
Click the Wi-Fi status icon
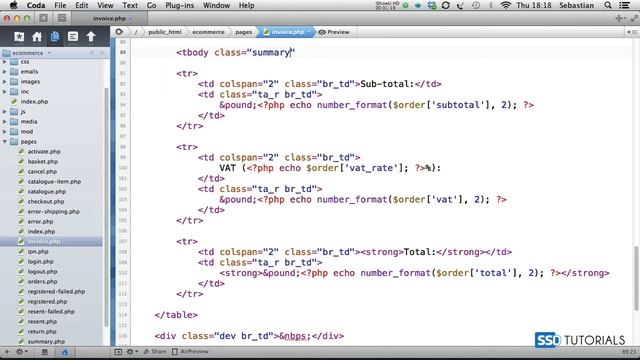pyautogui.click(x=506, y=5)
